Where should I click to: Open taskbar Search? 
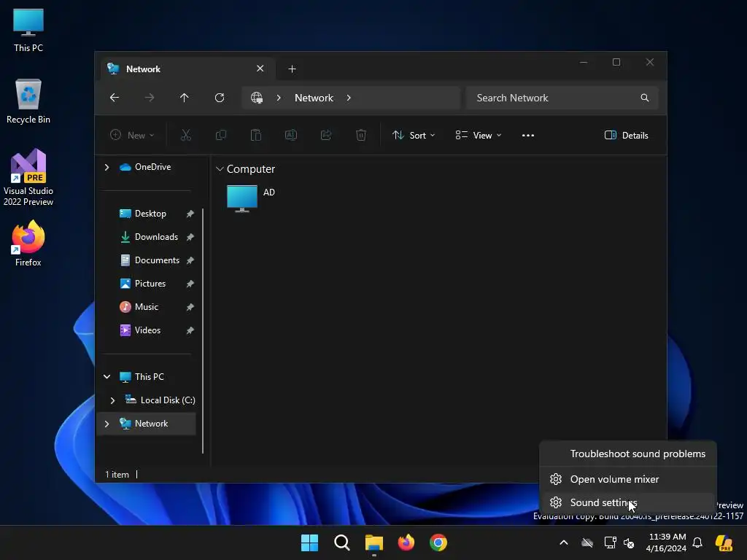tap(341, 542)
